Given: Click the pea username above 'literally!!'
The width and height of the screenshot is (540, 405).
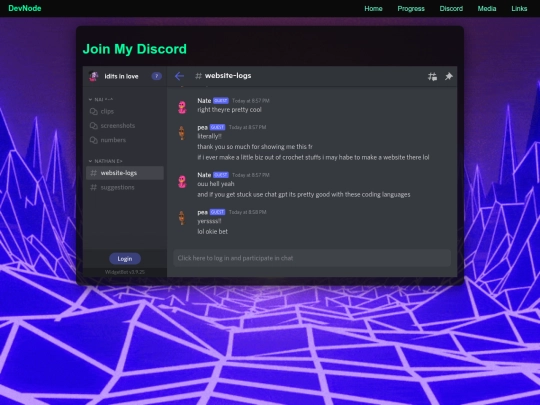Looking at the screenshot, I should click(x=202, y=127).
